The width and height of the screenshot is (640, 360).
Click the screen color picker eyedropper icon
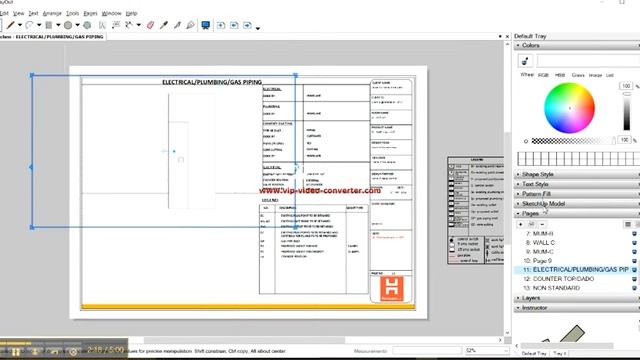525,61
